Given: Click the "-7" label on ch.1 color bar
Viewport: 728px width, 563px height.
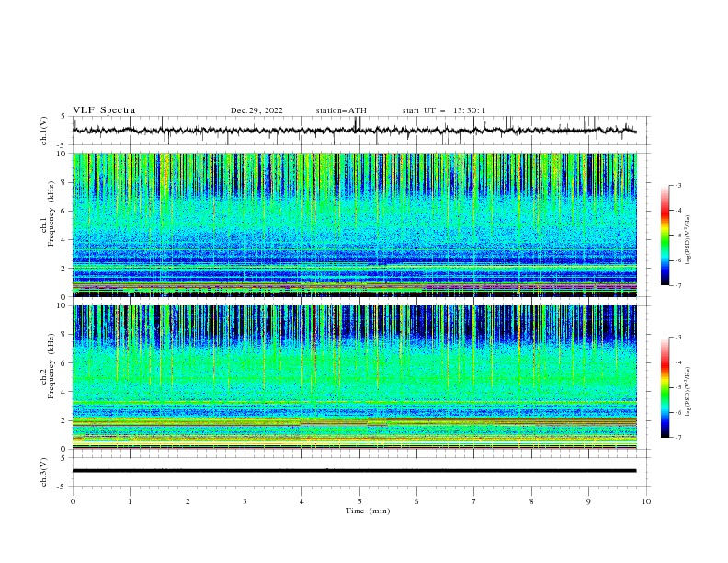Looking at the screenshot, I should coord(677,285).
